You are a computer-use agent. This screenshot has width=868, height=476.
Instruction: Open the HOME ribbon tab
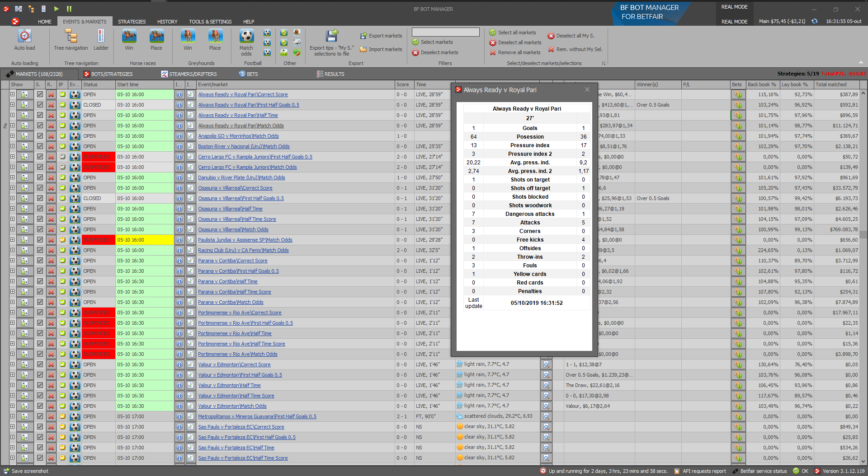tap(45, 22)
